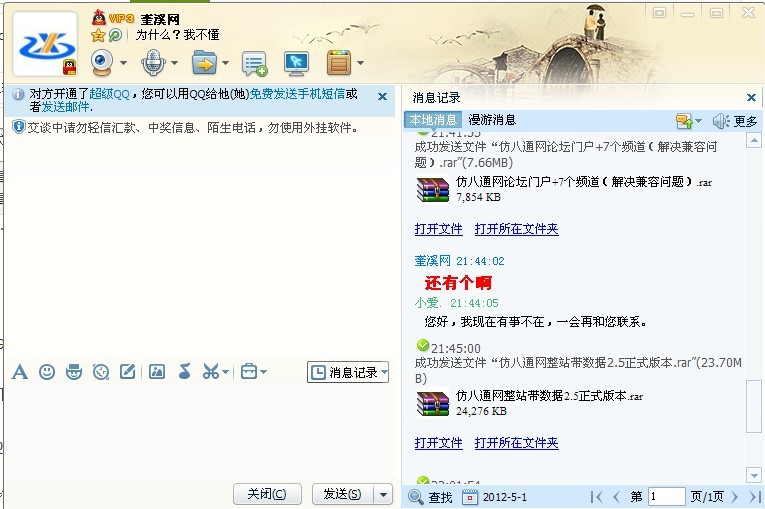The image size is (765, 509).
Task: Create discussion group with chat-plus icon
Action: 254,63
